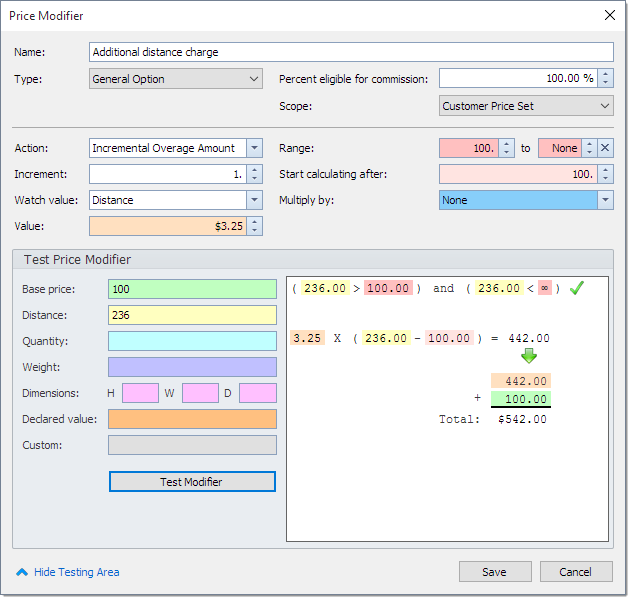This screenshot has height=600, width=631.
Task: Open the Scope dropdown Customer Price Set
Action: [x=526, y=106]
